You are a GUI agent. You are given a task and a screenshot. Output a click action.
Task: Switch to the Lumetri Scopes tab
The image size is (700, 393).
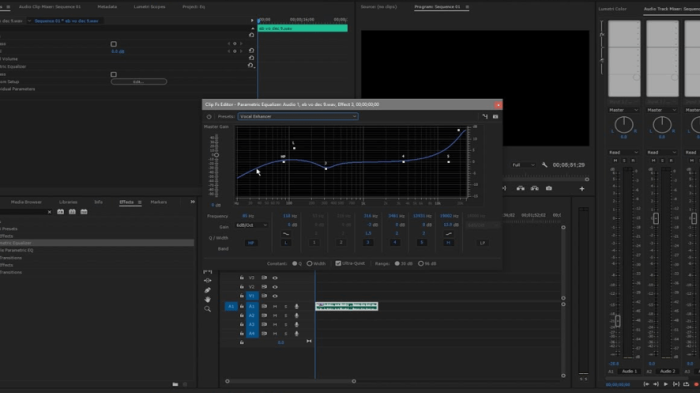(x=149, y=7)
